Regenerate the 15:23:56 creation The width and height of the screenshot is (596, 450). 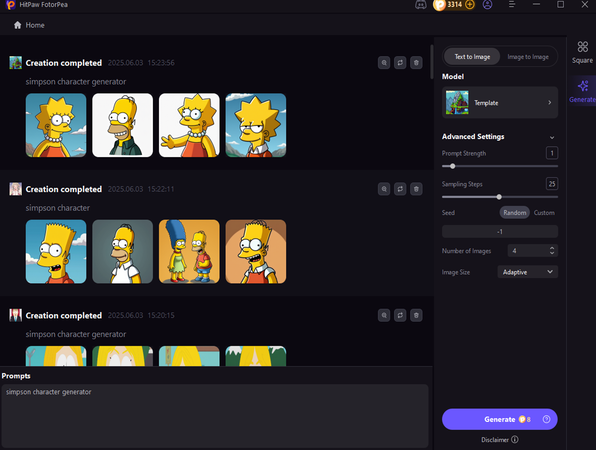point(400,63)
